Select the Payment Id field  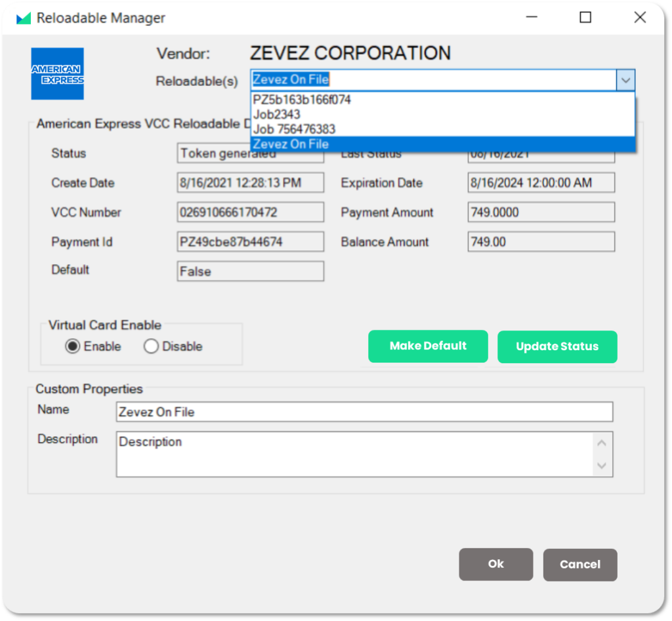(250, 242)
